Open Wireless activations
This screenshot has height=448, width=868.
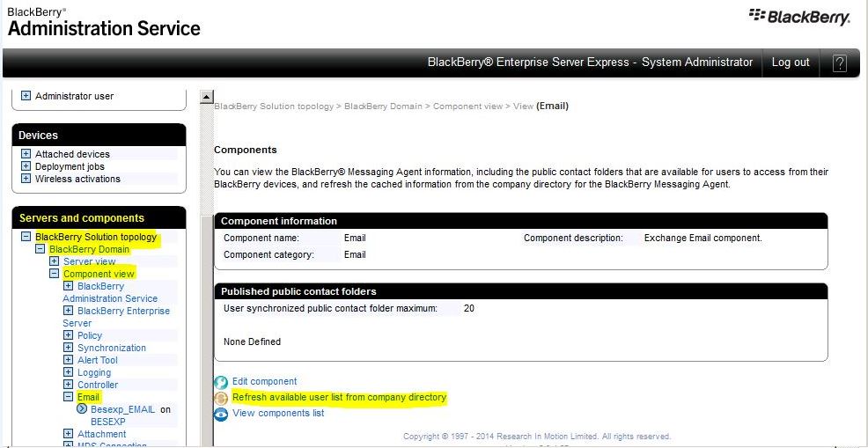77,179
